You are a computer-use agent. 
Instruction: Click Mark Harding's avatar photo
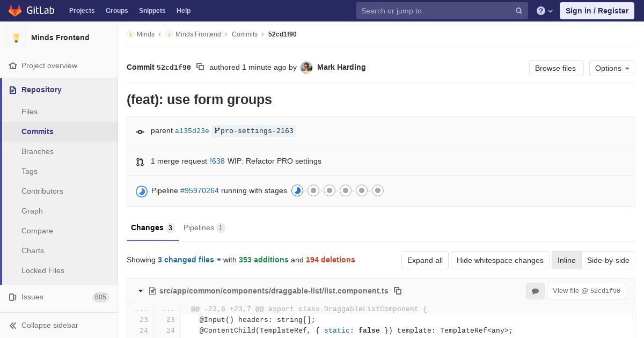click(x=306, y=68)
